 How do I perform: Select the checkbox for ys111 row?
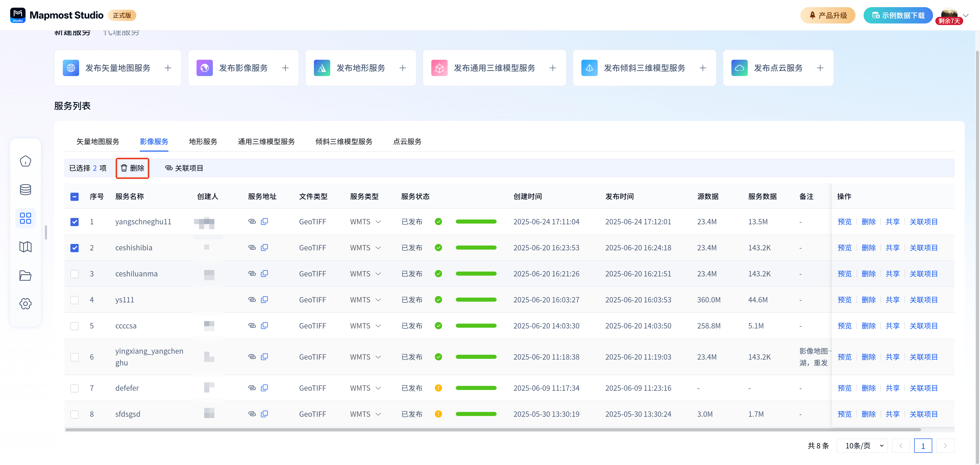coord(75,300)
